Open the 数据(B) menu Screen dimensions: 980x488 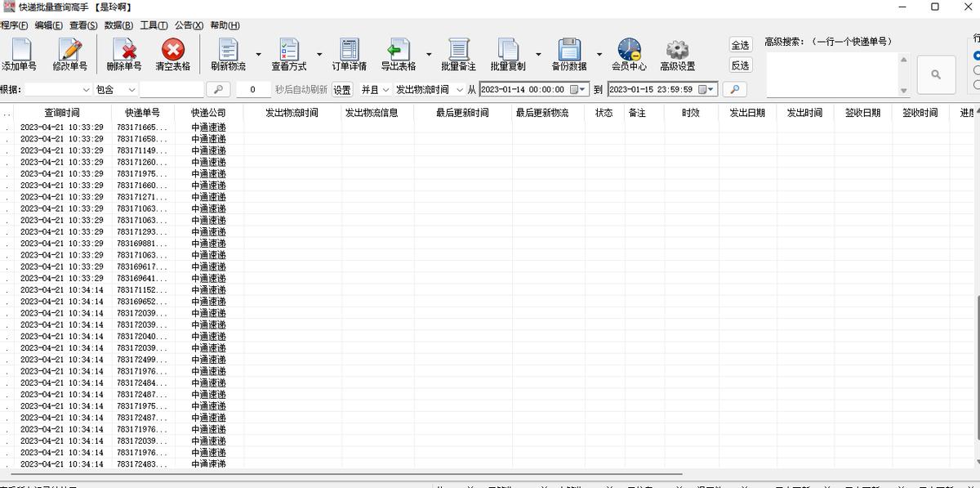[117, 25]
